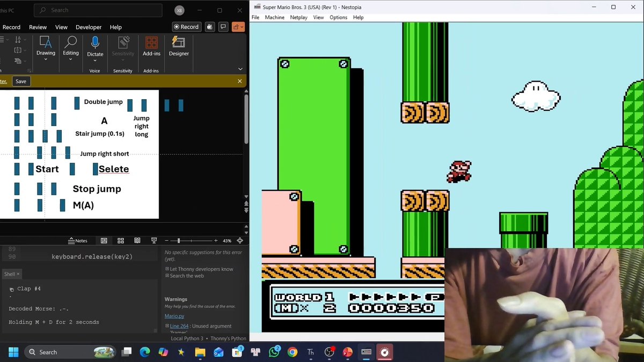Click the Dictate microphone icon

pos(95,42)
